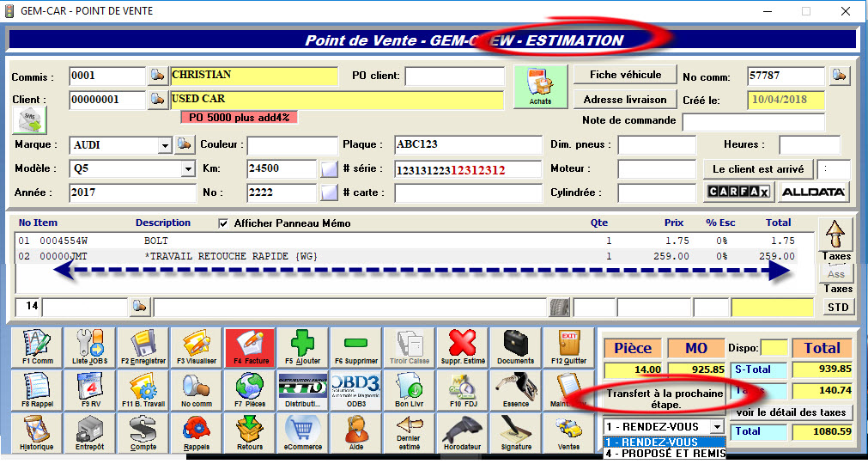This screenshot has width=868, height=464.
Task: Click the Note de commande field
Action: (754, 122)
